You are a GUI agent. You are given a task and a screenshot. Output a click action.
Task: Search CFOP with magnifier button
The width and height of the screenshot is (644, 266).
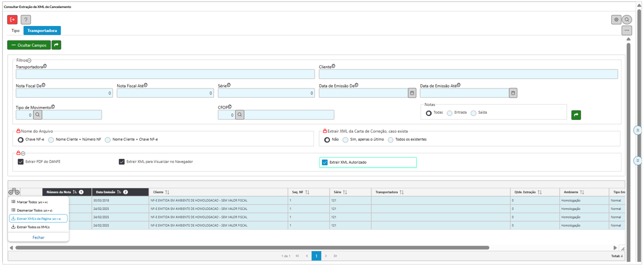pyautogui.click(x=240, y=115)
